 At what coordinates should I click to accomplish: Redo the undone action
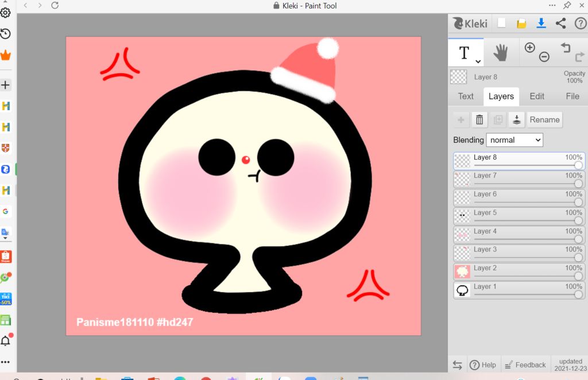(x=580, y=57)
